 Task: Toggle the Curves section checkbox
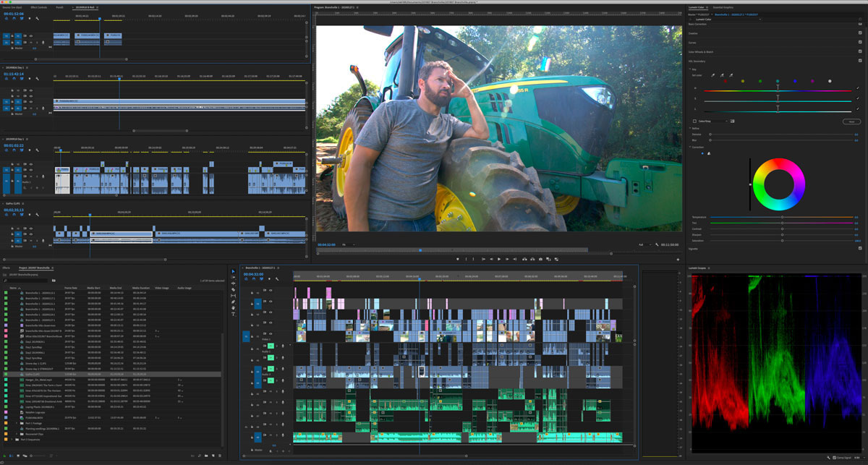[860, 42]
